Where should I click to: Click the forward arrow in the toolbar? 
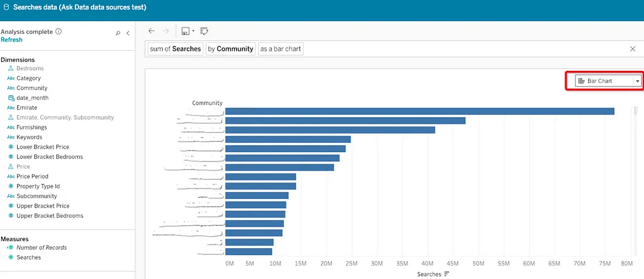pyautogui.click(x=166, y=31)
